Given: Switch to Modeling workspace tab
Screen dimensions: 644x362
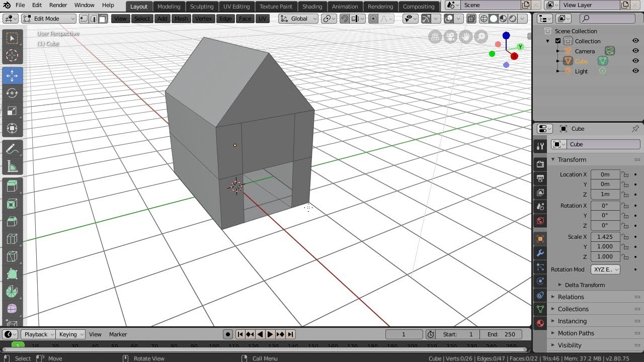Looking at the screenshot, I should [169, 7].
